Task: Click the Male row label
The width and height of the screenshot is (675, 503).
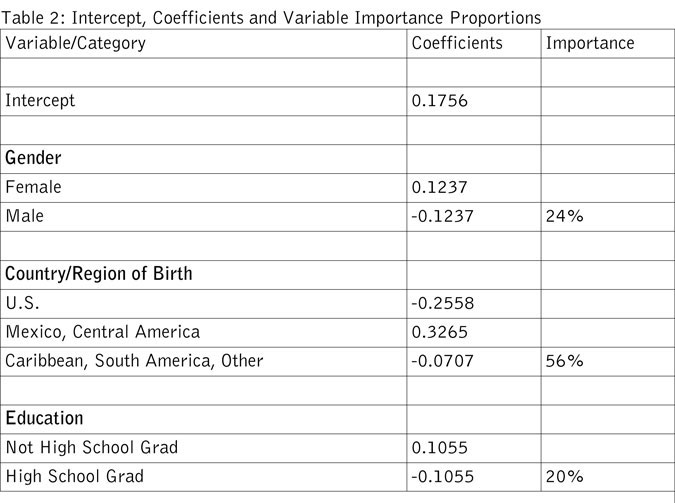Action: point(27,216)
